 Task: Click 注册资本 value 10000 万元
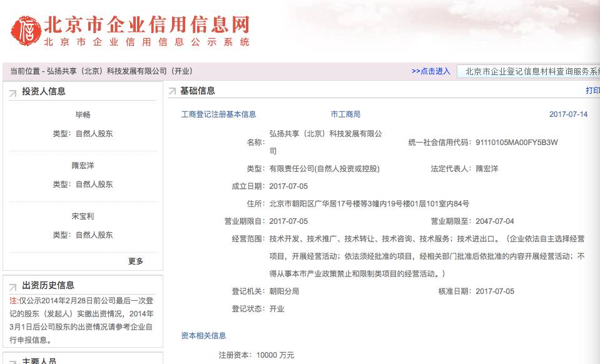click(x=275, y=355)
